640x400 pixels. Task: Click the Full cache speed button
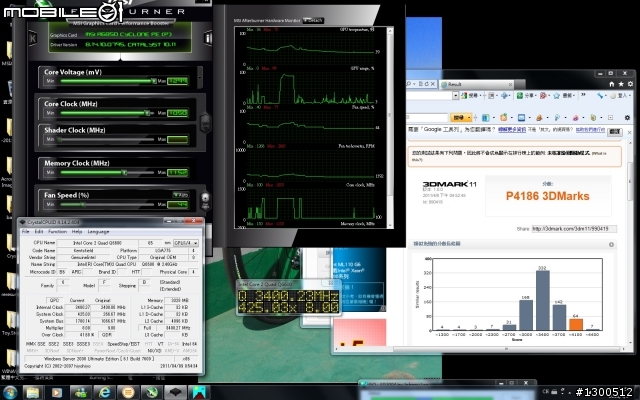point(147,328)
